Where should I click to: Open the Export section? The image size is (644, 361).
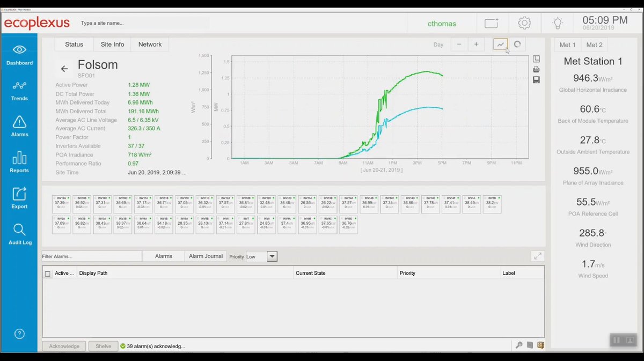click(x=19, y=198)
